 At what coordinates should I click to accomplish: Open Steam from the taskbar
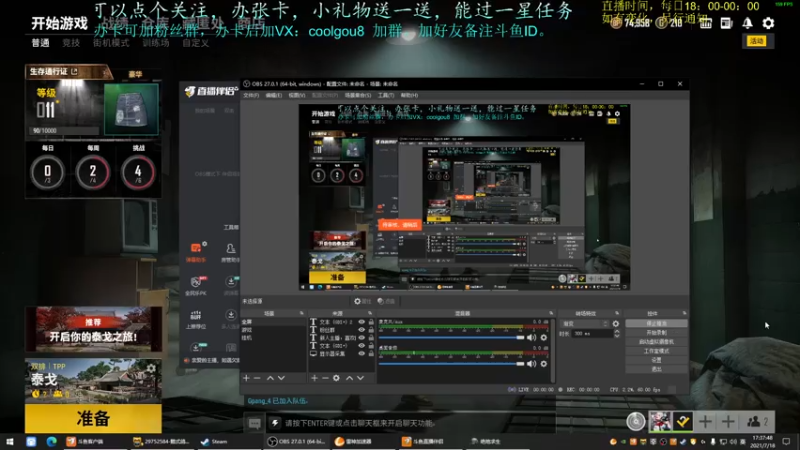tap(214, 441)
